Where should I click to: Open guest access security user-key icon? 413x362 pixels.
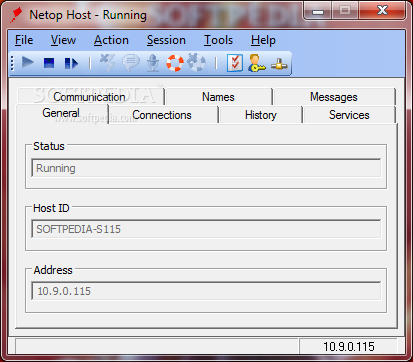coord(256,63)
